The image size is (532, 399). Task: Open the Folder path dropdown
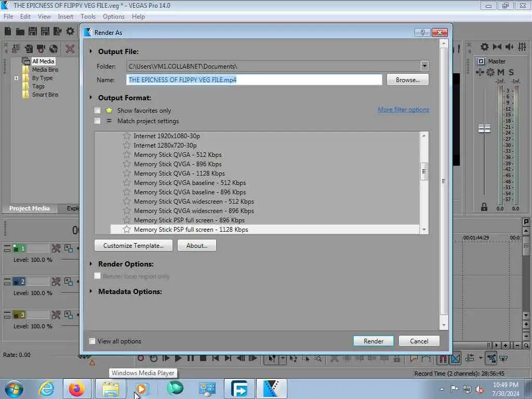(x=424, y=66)
